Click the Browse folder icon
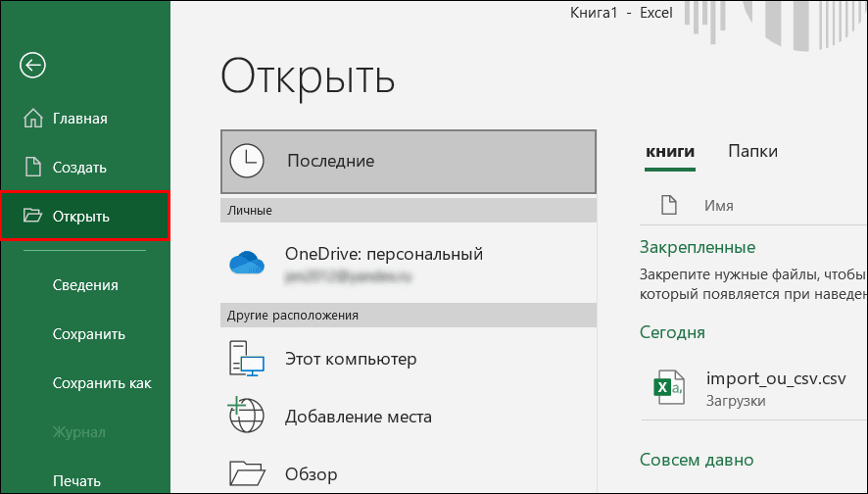Image resolution: width=868 pixels, height=494 pixels. point(246,473)
